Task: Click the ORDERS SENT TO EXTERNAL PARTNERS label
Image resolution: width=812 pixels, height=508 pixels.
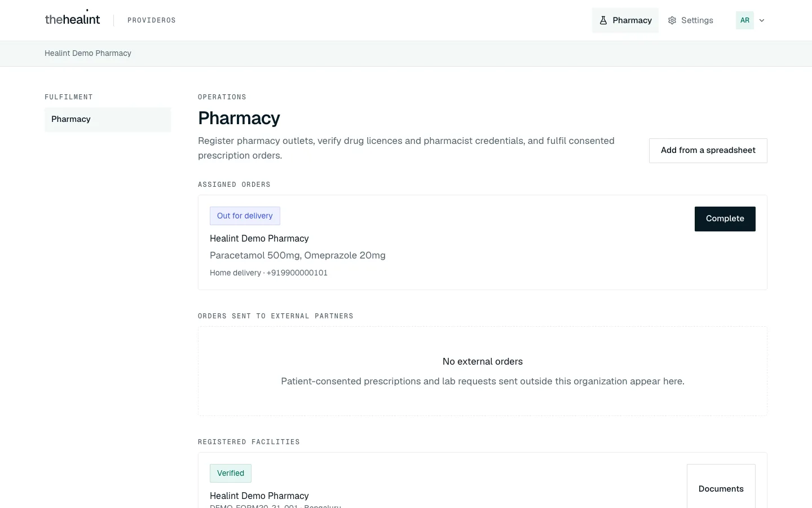Action: coord(276,316)
